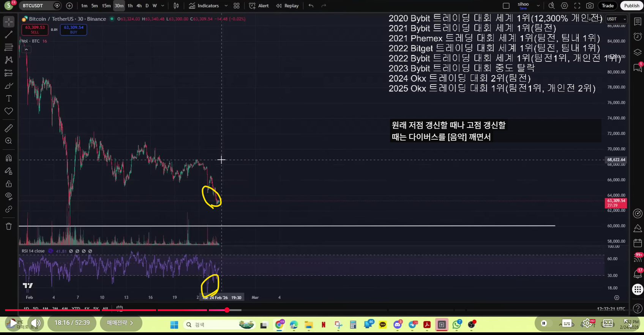Click the red SELL price button

(35, 30)
